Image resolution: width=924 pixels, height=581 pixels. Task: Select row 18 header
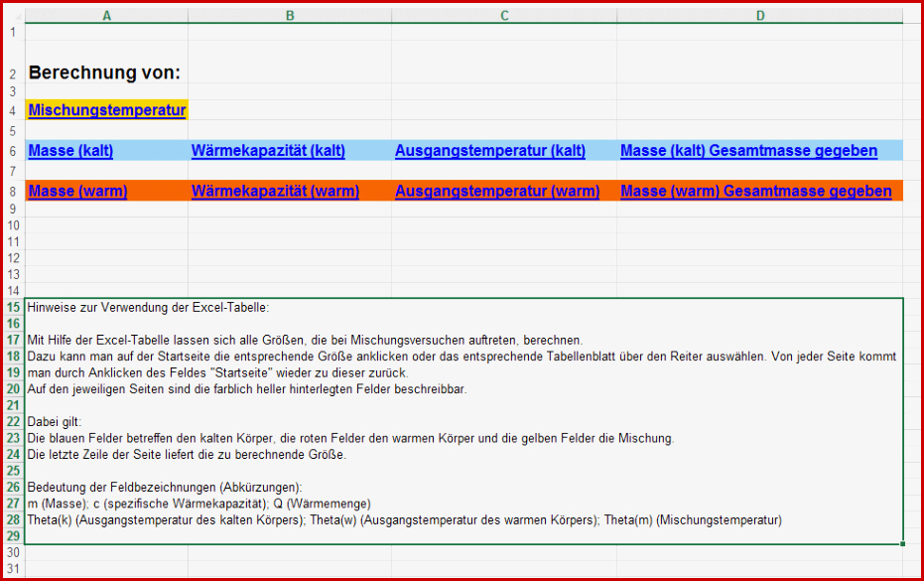tap(13, 357)
